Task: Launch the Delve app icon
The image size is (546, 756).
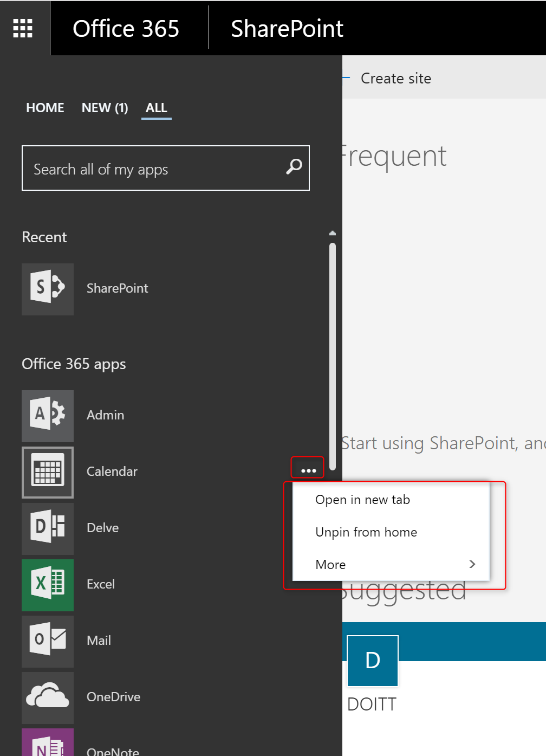Action: pyautogui.click(x=48, y=528)
